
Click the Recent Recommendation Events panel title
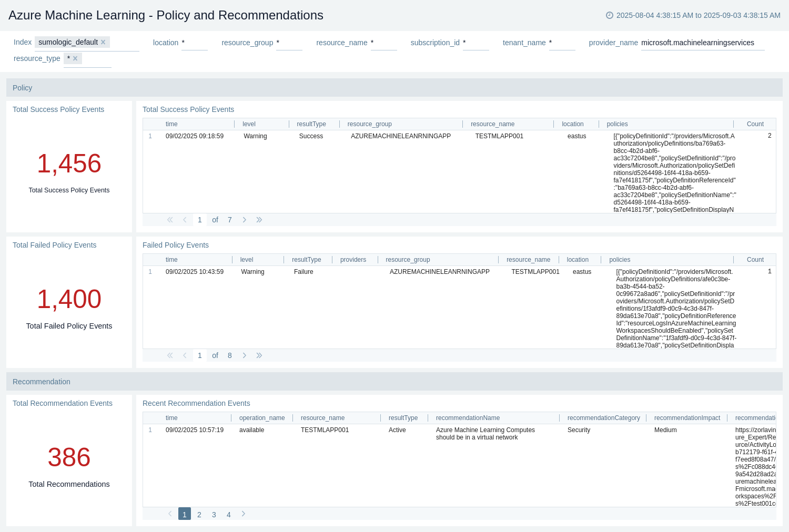pyautogui.click(x=196, y=403)
